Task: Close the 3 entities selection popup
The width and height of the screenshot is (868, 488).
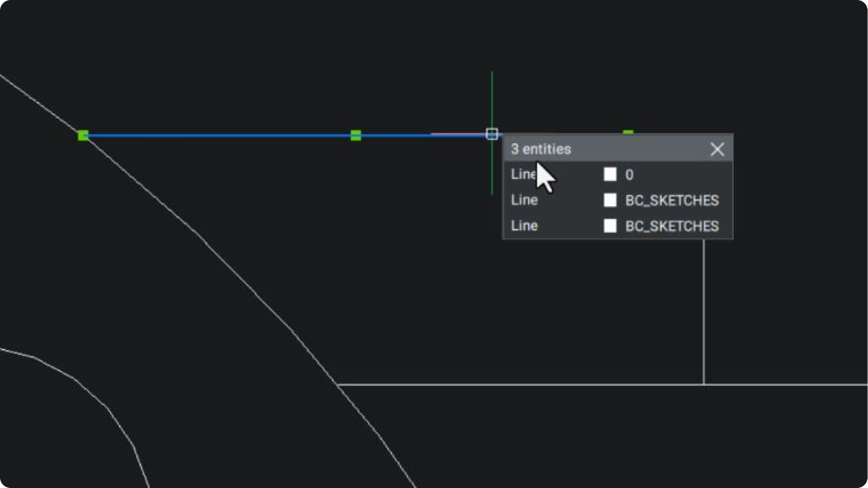Action: [718, 149]
